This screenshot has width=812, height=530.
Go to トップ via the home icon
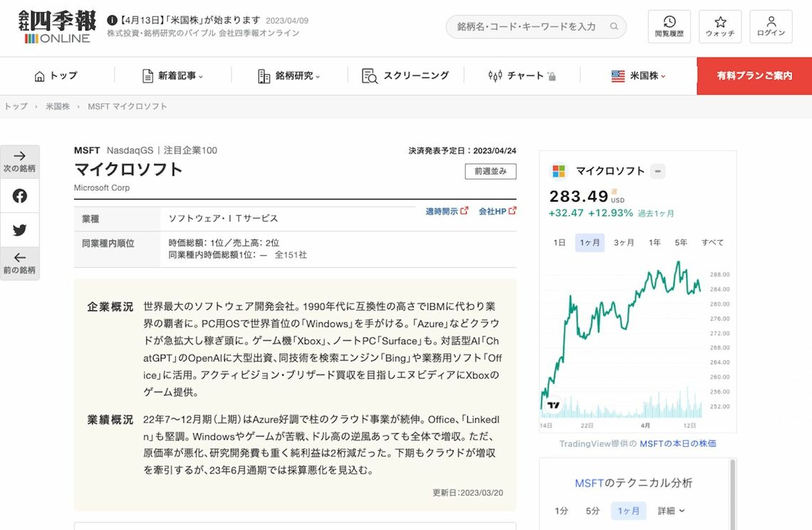pos(39,76)
